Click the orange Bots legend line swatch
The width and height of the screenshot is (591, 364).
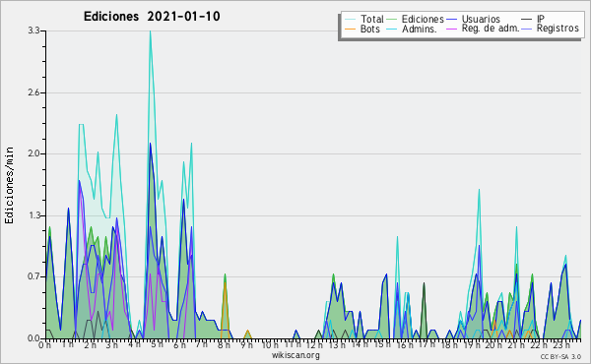coord(350,29)
